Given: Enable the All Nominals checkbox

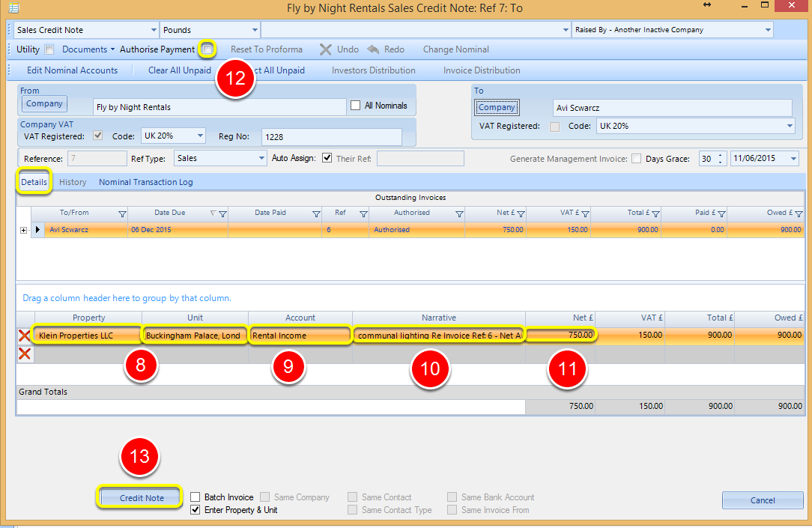Looking at the screenshot, I should pyautogui.click(x=355, y=106).
